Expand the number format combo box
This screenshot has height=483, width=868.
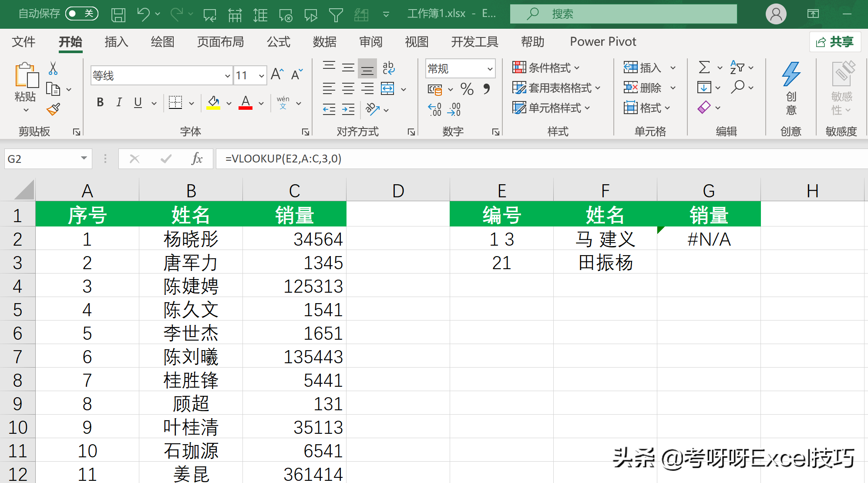pyautogui.click(x=490, y=69)
